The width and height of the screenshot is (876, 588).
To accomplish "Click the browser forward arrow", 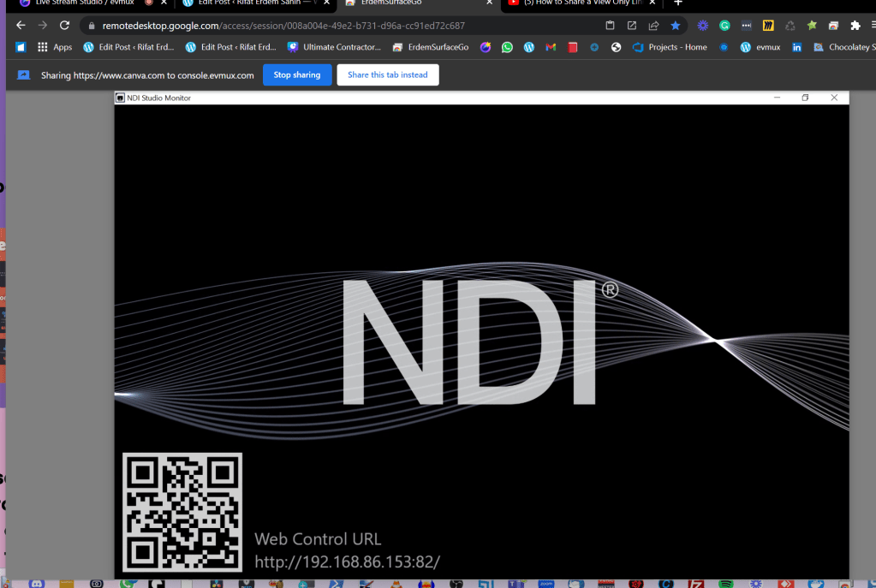I will pos(43,25).
